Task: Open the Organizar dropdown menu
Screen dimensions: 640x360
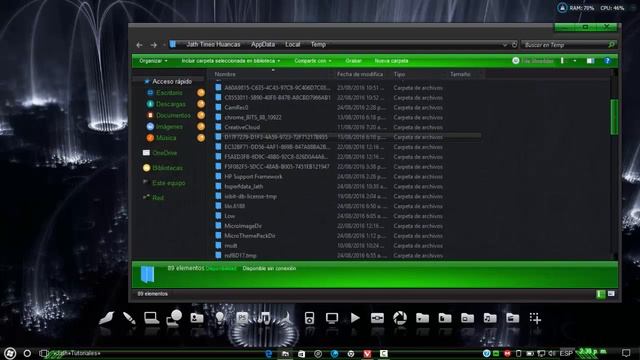Action: 153,61
